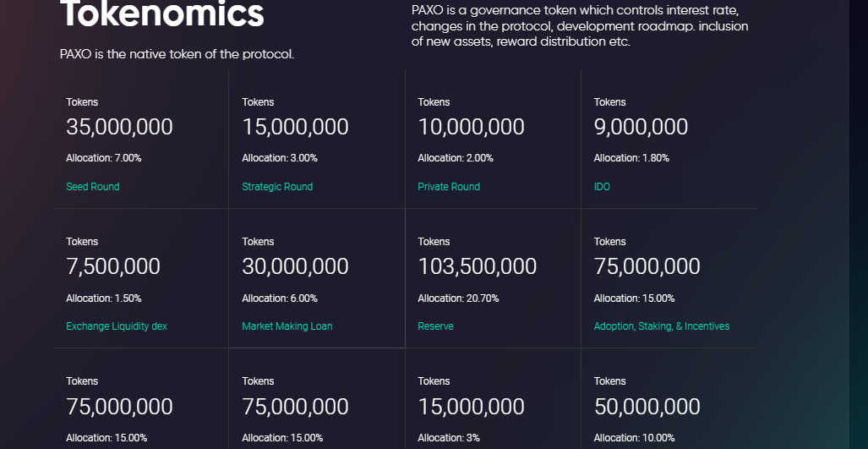Click the 9,000,000 token amount
Image resolution: width=868 pixels, height=449 pixels.
coord(641,127)
